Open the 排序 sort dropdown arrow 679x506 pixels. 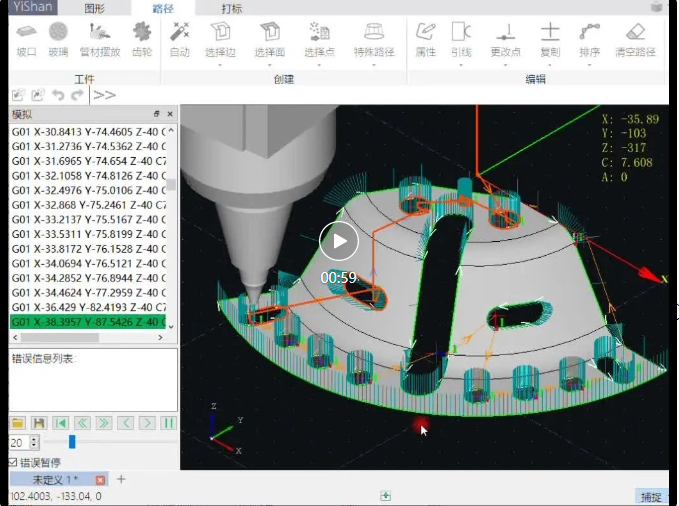click(x=590, y=65)
